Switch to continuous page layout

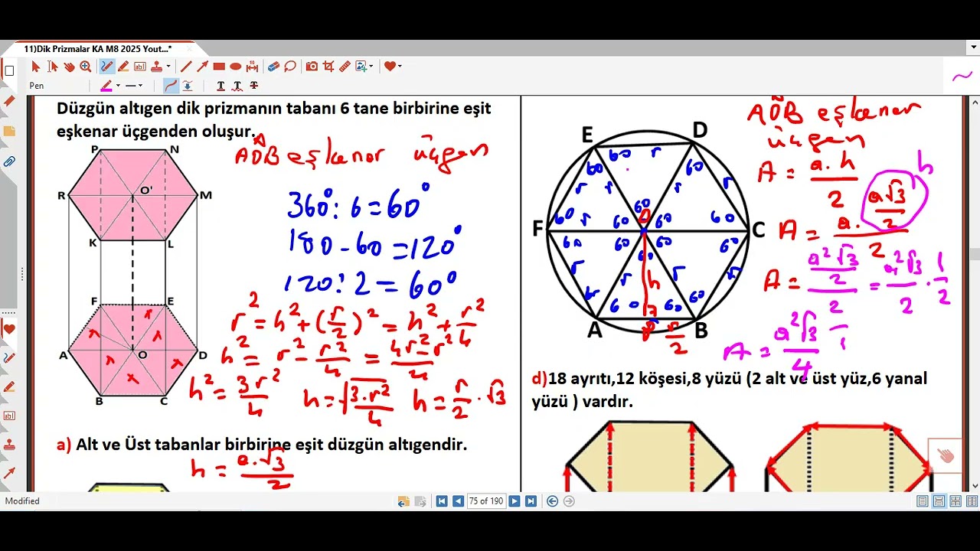click(x=939, y=501)
